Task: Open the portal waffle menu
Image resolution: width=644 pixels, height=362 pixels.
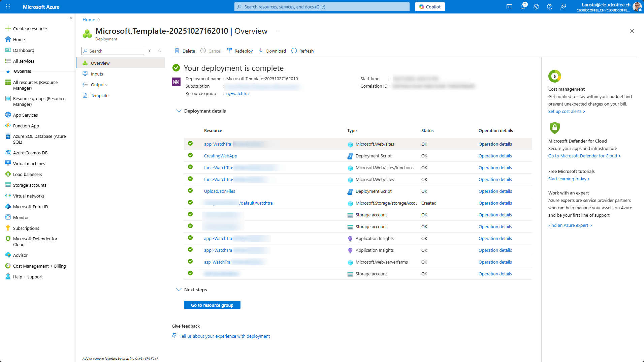Action: coord(8,7)
